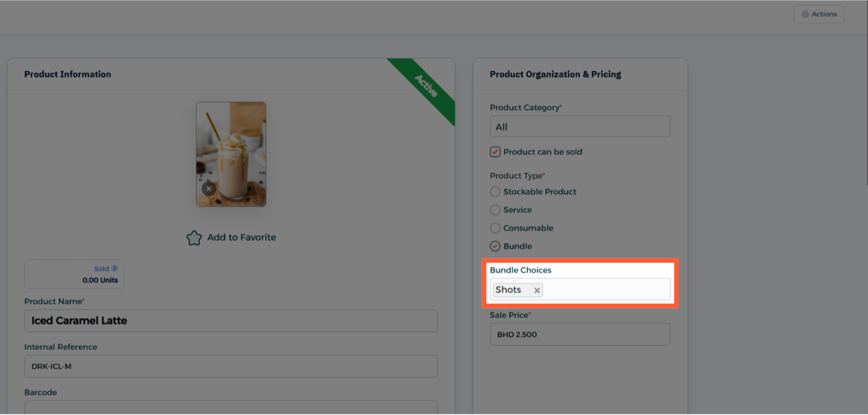Viewport: 868px width, 415px height.
Task: Remove the product image with the X icon
Action: pyautogui.click(x=209, y=189)
